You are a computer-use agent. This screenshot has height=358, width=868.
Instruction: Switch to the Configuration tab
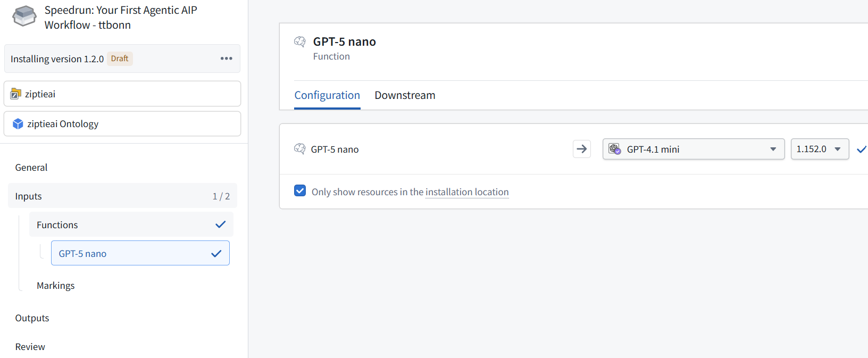coord(327,95)
